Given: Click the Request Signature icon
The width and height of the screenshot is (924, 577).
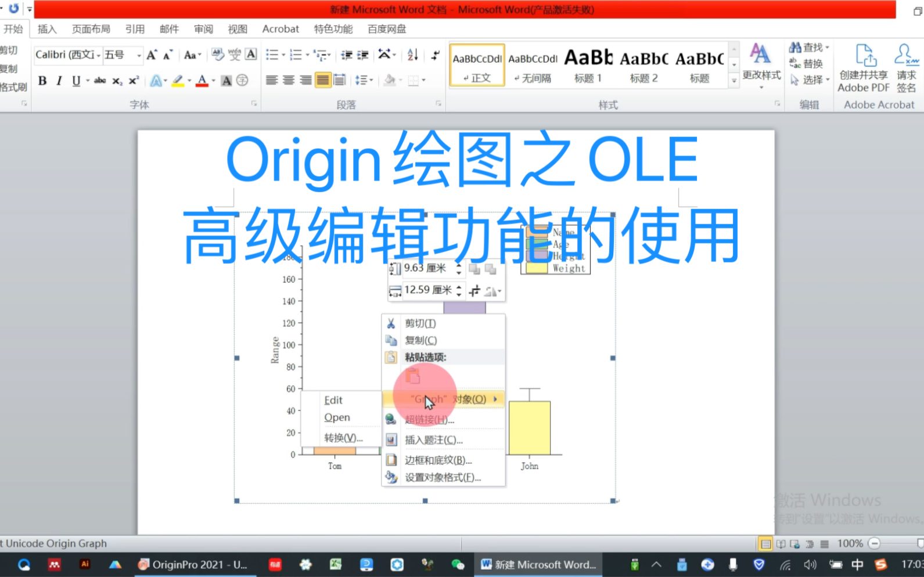Looking at the screenshot, I should [907, 68].
